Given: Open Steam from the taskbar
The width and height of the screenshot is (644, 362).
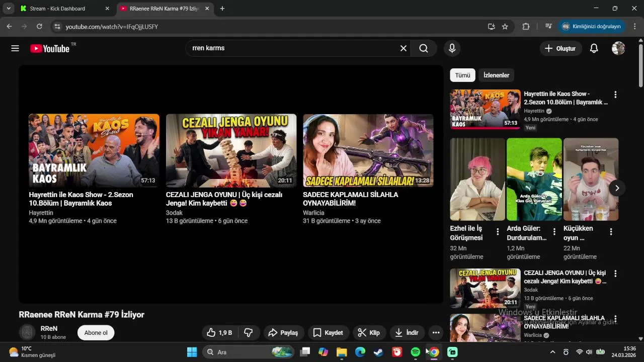Looking at the screenshot, I should tap(378, 352).
